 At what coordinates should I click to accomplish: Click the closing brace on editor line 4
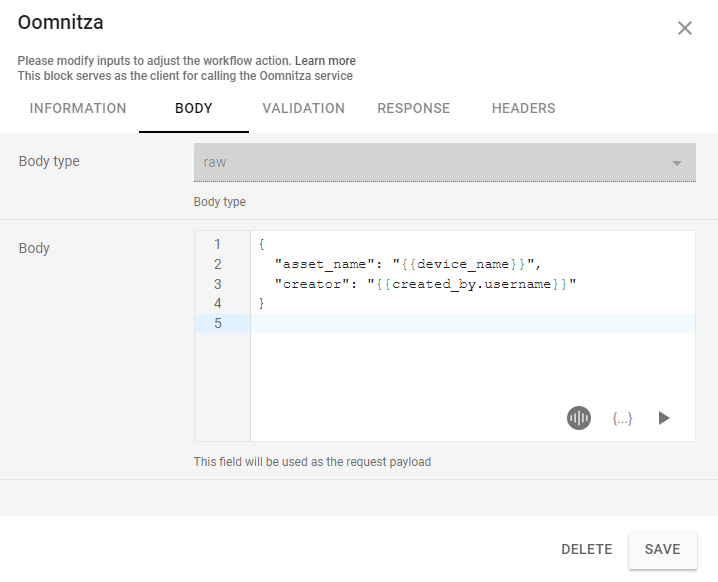(261, 303)
